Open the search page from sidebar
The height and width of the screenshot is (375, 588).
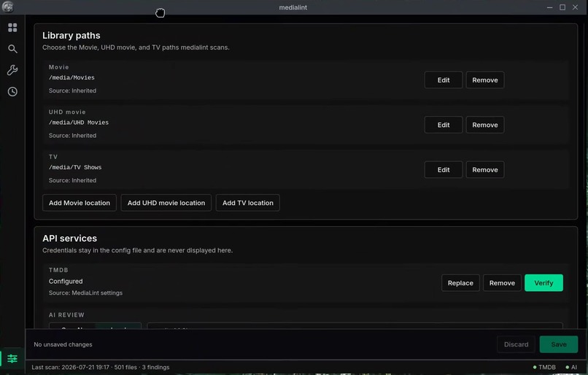[12, 49]
